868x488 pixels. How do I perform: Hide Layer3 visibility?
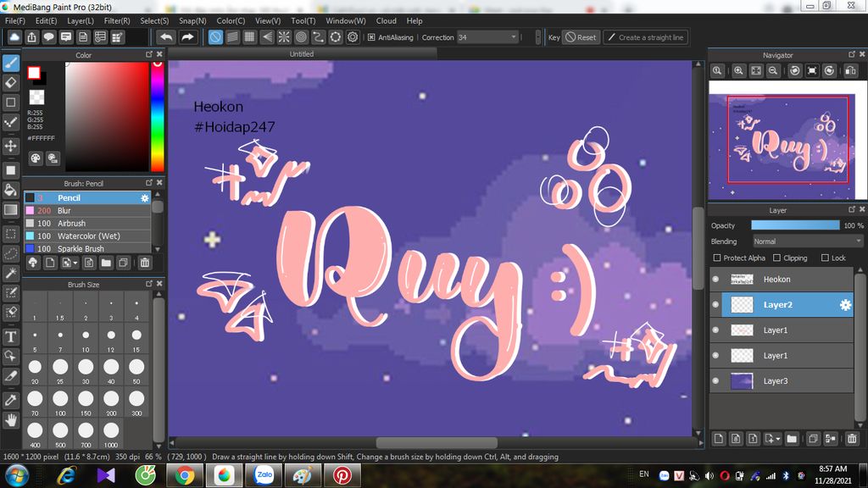click(x=715, y=380)
